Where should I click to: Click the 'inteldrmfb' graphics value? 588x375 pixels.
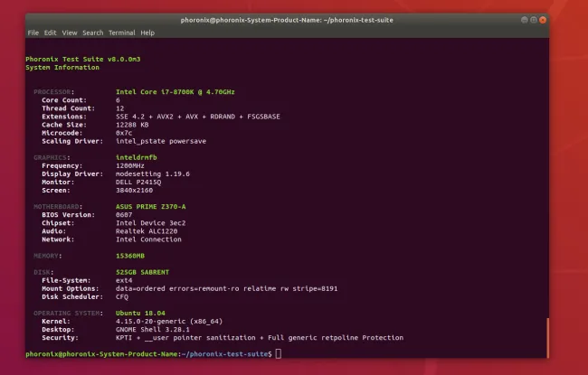[136, 158]
